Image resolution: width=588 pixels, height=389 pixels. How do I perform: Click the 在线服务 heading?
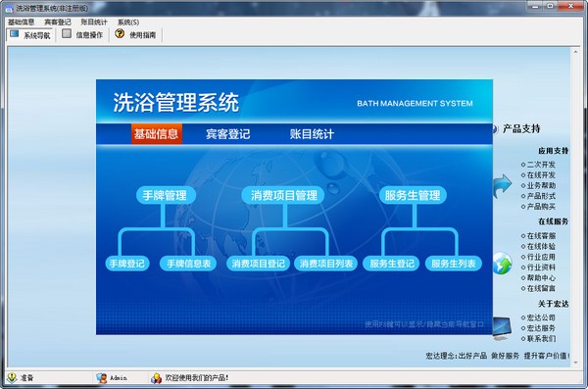click(x=553, y=221)
